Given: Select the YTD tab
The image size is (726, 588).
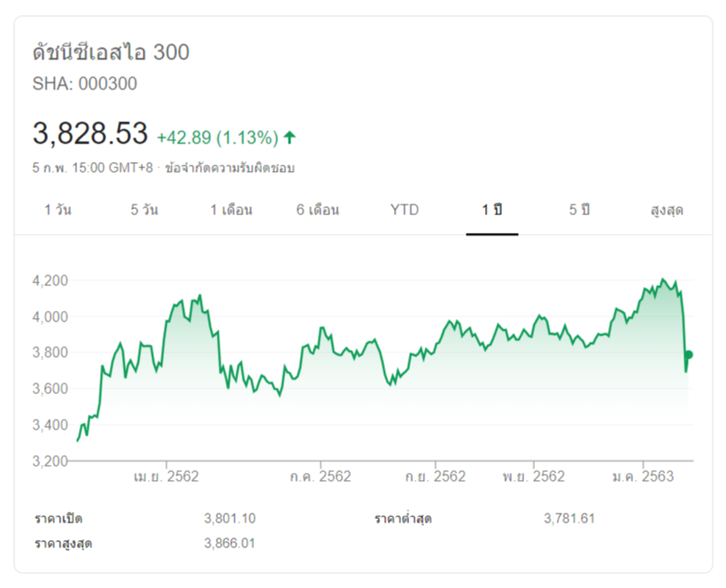Looking at the screenshot, I should pyautogui.click(x=405, y=210).
